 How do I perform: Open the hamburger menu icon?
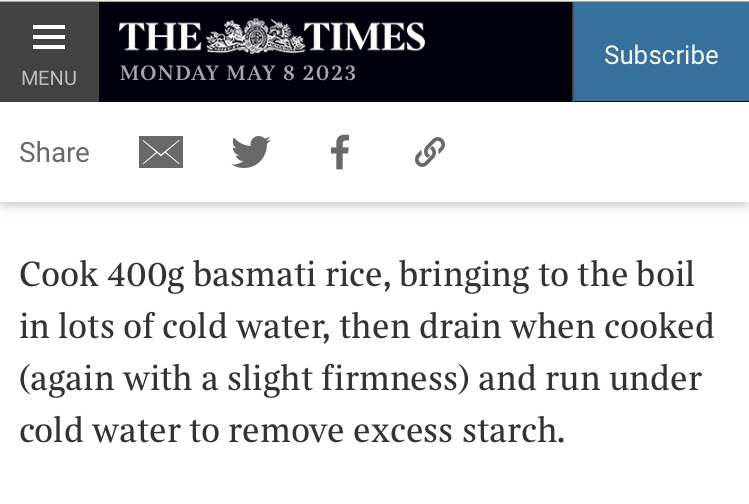point(49,37)
